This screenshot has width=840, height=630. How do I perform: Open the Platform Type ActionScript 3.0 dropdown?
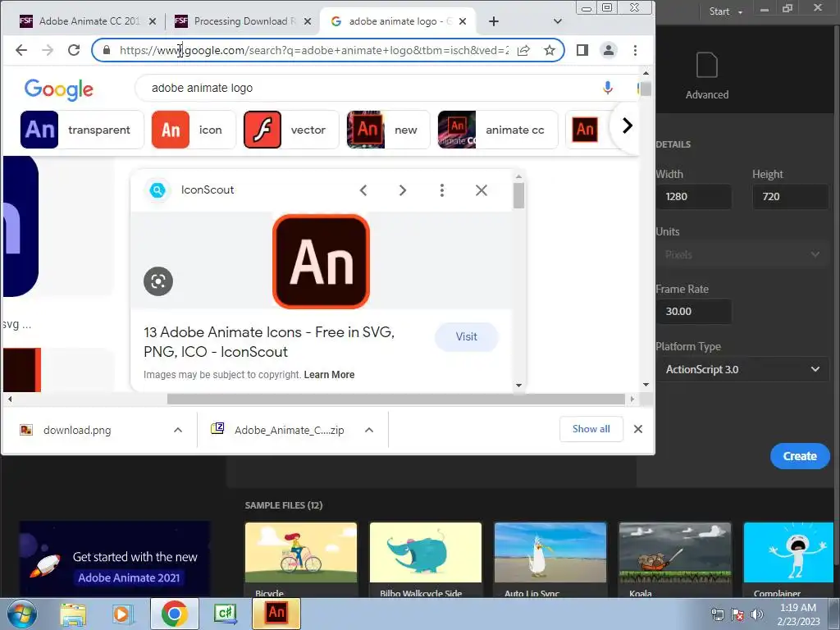(742, 369)
